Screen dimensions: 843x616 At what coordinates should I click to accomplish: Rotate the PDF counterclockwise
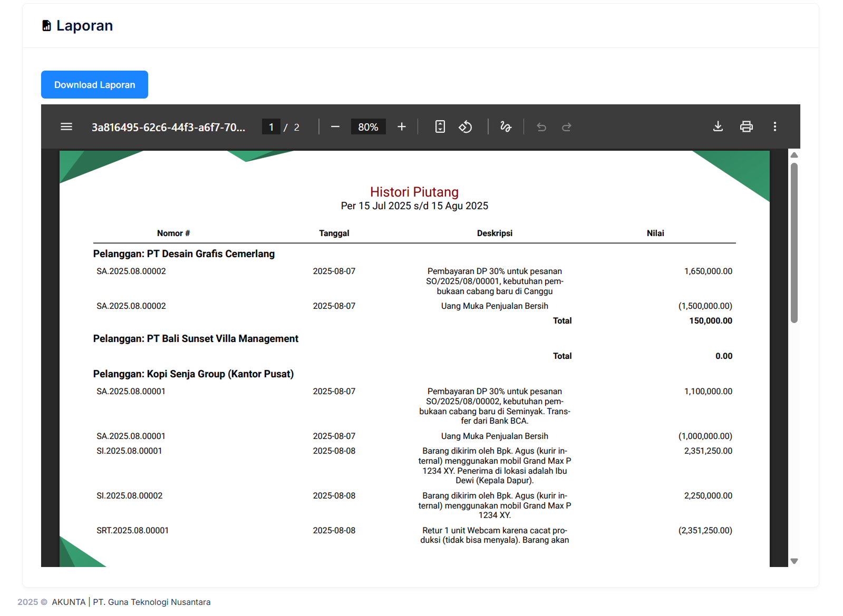tap(465, 127)
